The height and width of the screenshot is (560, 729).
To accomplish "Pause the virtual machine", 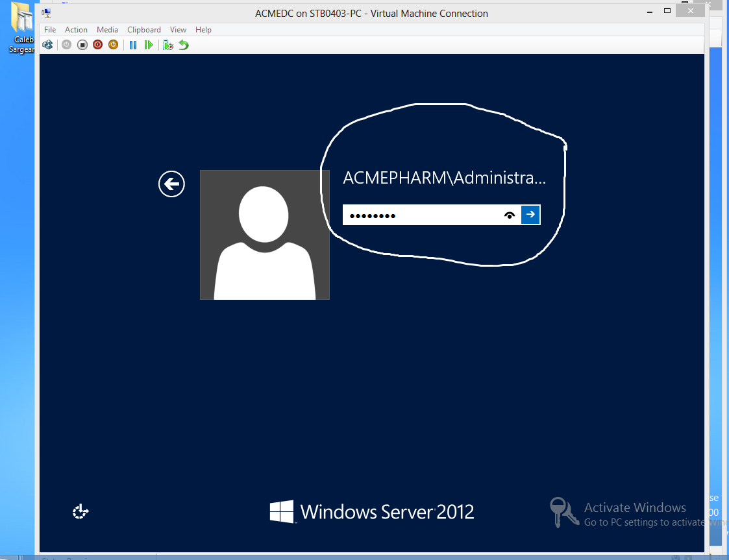I will click(x=133, y=45).
